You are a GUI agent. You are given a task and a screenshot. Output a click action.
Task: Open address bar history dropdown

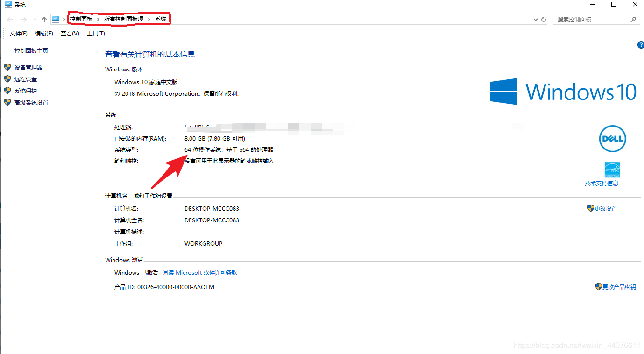pyautogui.click(x=536, y=20)
